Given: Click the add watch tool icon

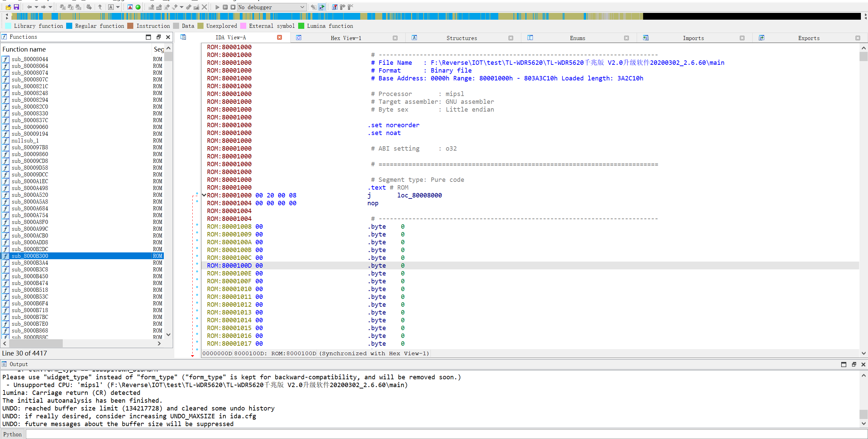Looking at the screenshot, I should pos(342,7).
